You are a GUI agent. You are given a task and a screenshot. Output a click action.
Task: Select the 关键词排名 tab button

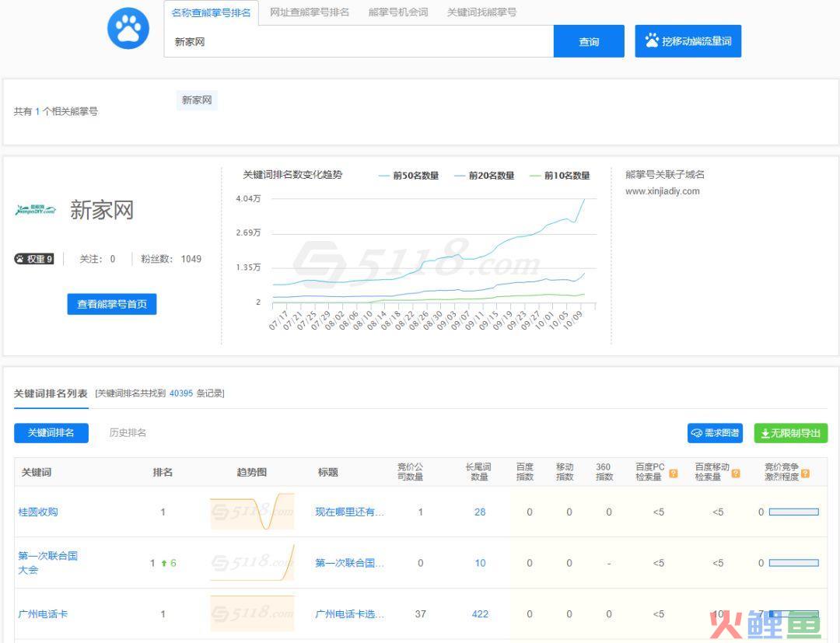pos(51,432)
